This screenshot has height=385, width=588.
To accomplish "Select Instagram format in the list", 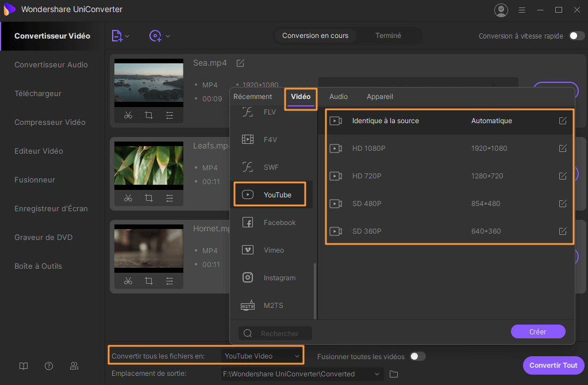I will pyautogui.click(x=279, y=278).
